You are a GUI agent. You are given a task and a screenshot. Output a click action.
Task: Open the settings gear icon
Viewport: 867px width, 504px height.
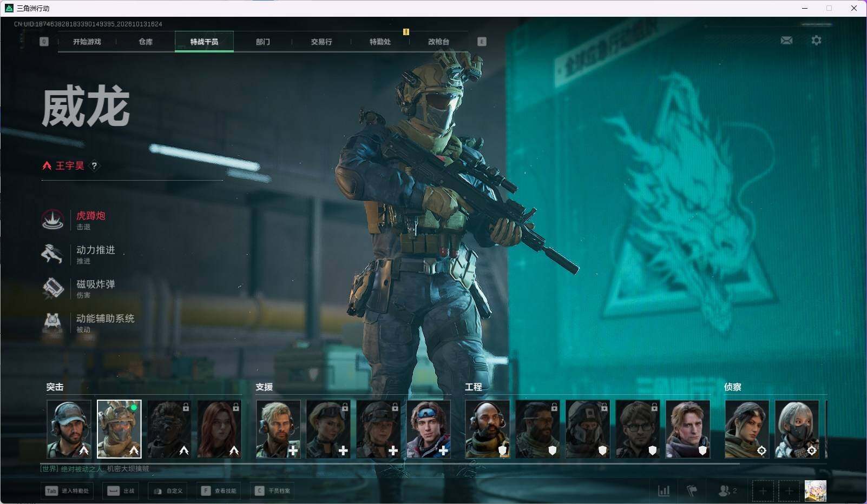816,41
